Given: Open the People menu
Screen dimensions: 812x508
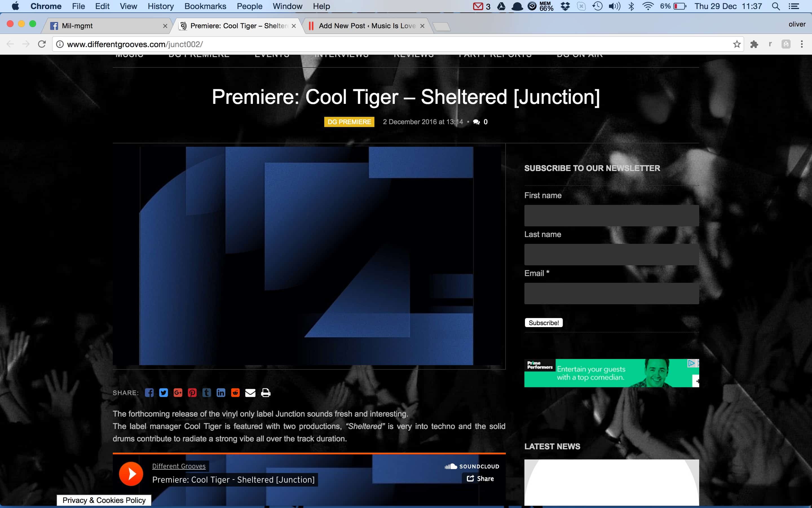Looking at the screenshot, I should [249, 6].
